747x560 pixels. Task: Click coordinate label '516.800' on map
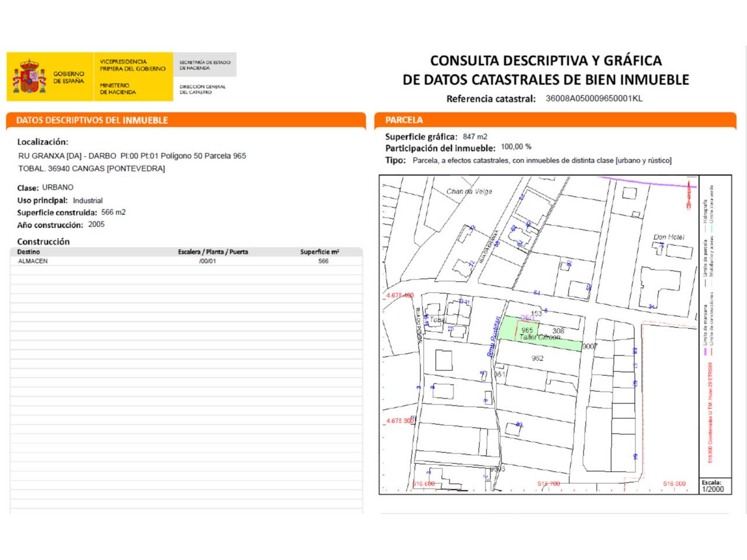pyautogui.click(x=675, y=484)
